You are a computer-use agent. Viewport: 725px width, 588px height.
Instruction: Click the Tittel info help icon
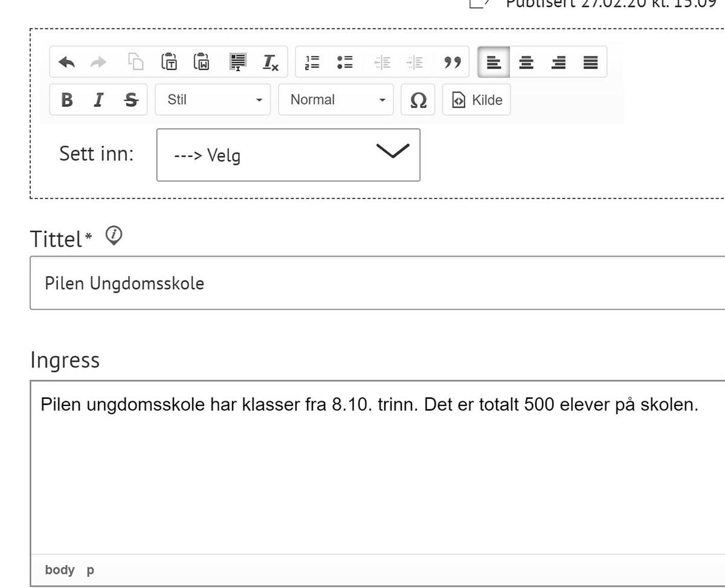(114, 235)
